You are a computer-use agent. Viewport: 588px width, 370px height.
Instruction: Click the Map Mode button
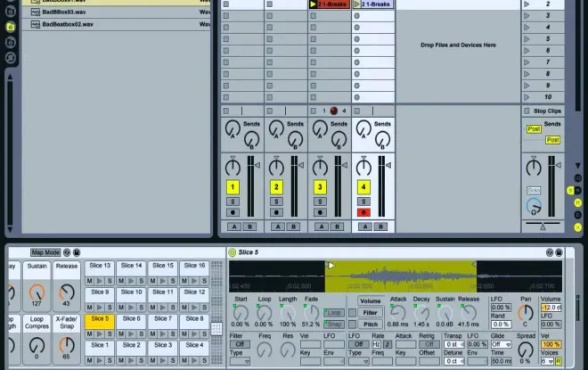(x=45, y=252)
